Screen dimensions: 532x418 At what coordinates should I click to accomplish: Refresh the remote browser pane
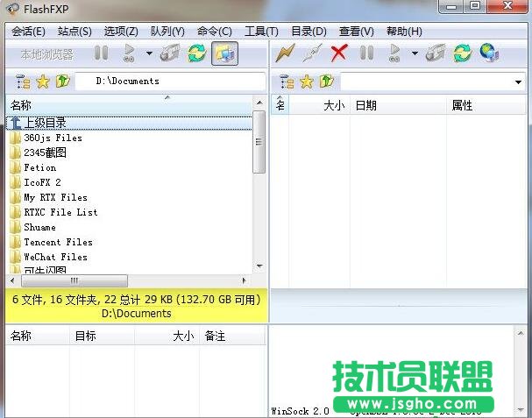(463, 53)
